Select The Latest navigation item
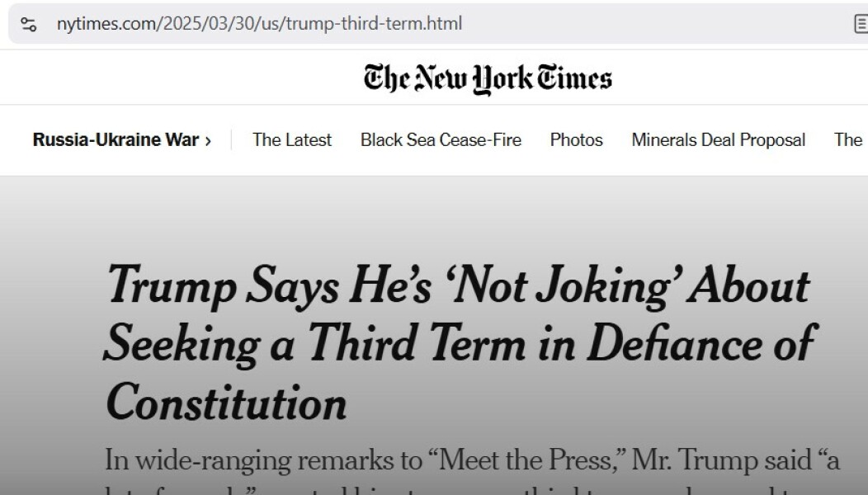The height and width of the screenshot is (495, 868). pos(292,140)
